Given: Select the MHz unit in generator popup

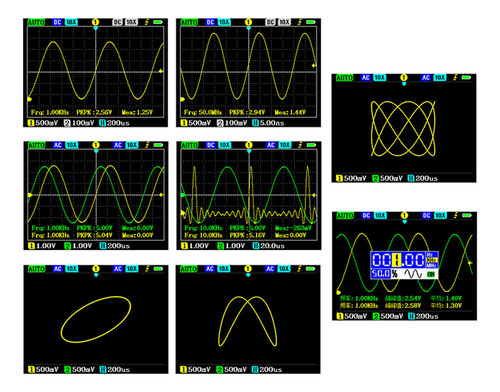Looking at the screenshot, I should [431, 265].
